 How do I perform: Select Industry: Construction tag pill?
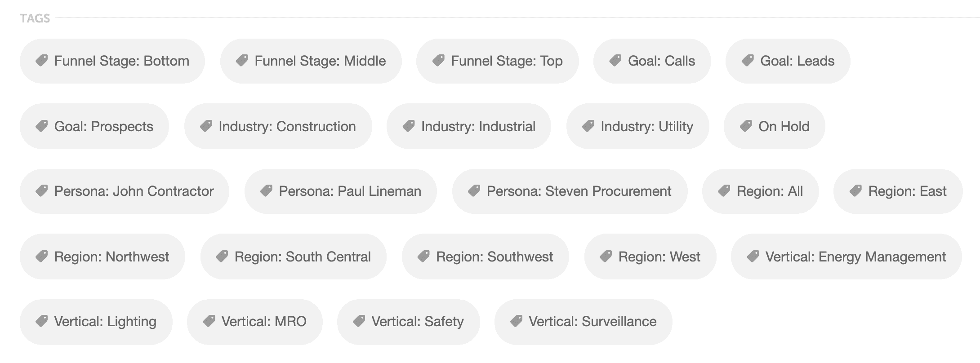click(278, 126)
